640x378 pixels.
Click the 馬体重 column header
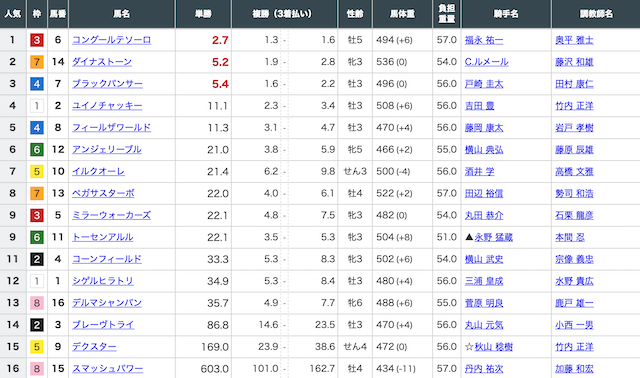pos(402,14)
